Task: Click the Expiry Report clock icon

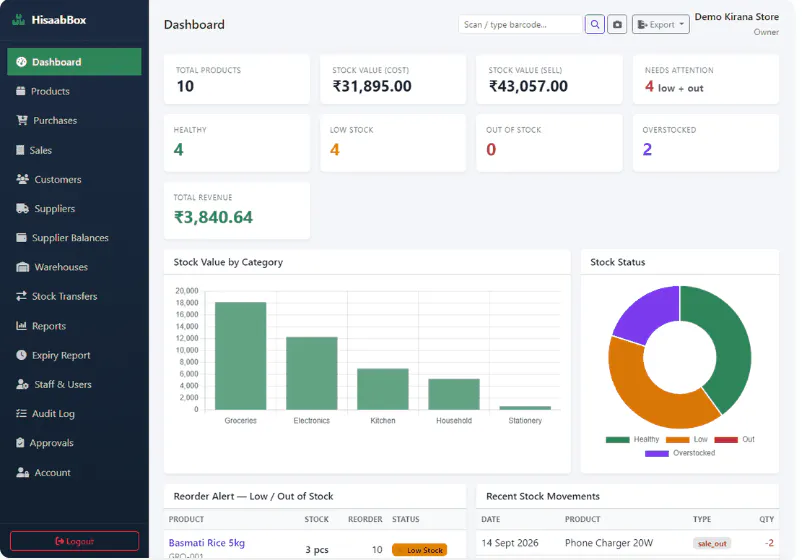Action: [x=21, y=354]
